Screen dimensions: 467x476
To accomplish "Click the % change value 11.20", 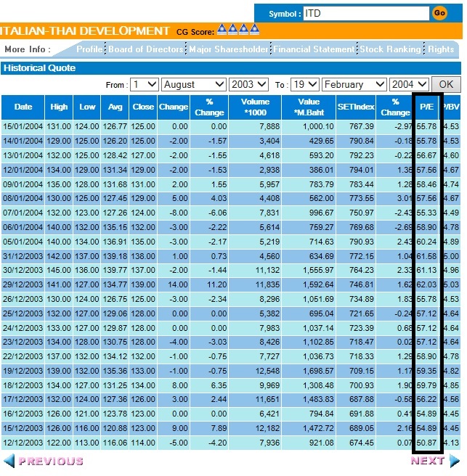I will tap(217, 284).
